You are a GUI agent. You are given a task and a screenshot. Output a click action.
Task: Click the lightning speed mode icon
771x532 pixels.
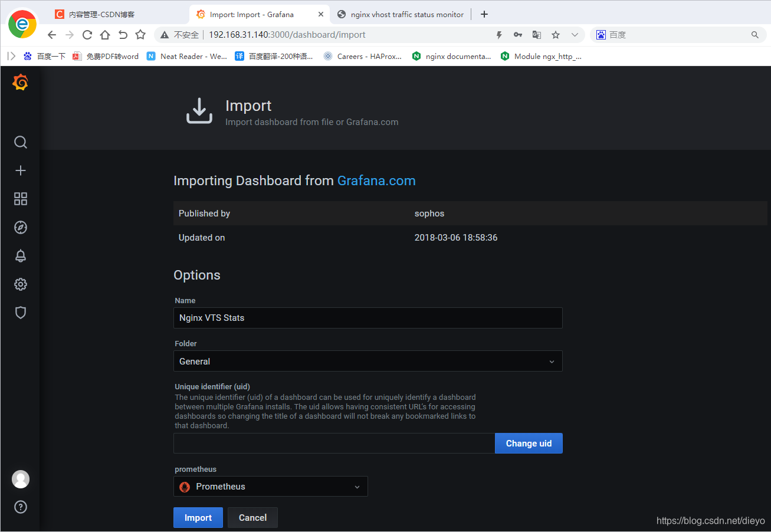coord(499,35)
